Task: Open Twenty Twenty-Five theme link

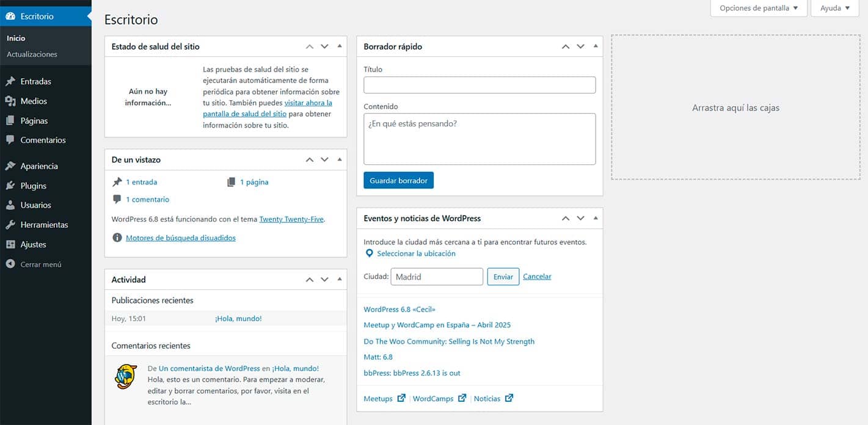Action: point(291,219)
